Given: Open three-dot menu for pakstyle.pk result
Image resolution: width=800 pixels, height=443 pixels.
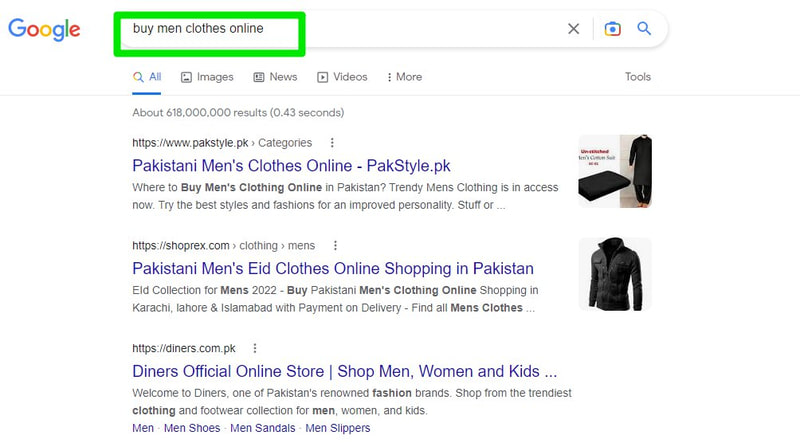Looking at the screenshot, I should click(x=333, y=143).
